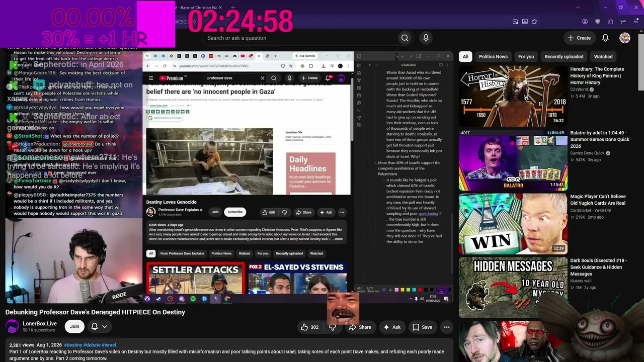Open 'Magic Player Can't Believe' video title

[x=598, y=200]
